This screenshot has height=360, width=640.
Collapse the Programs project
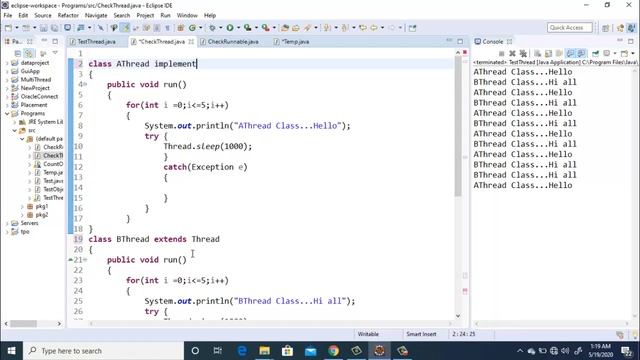[7, 113]
